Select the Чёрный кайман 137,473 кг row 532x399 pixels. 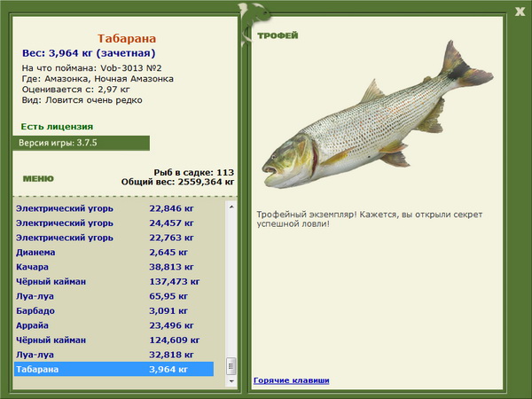(114, 281)
